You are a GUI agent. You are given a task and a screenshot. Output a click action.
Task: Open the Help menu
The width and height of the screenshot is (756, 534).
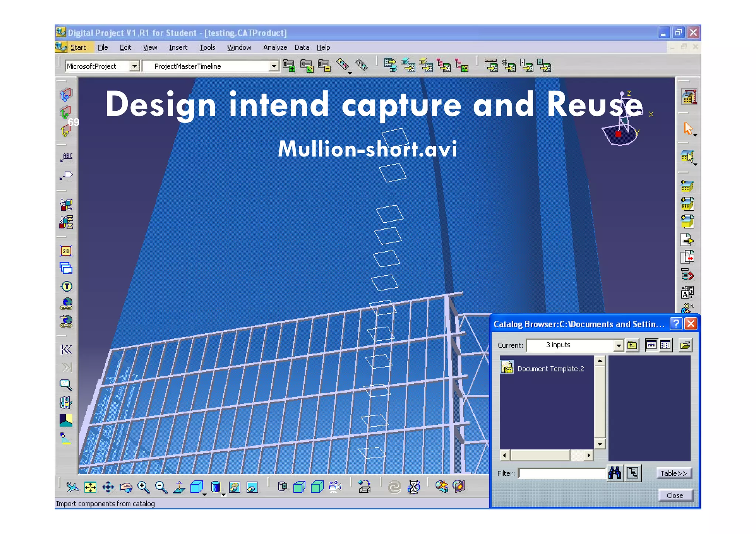[323, 48]
